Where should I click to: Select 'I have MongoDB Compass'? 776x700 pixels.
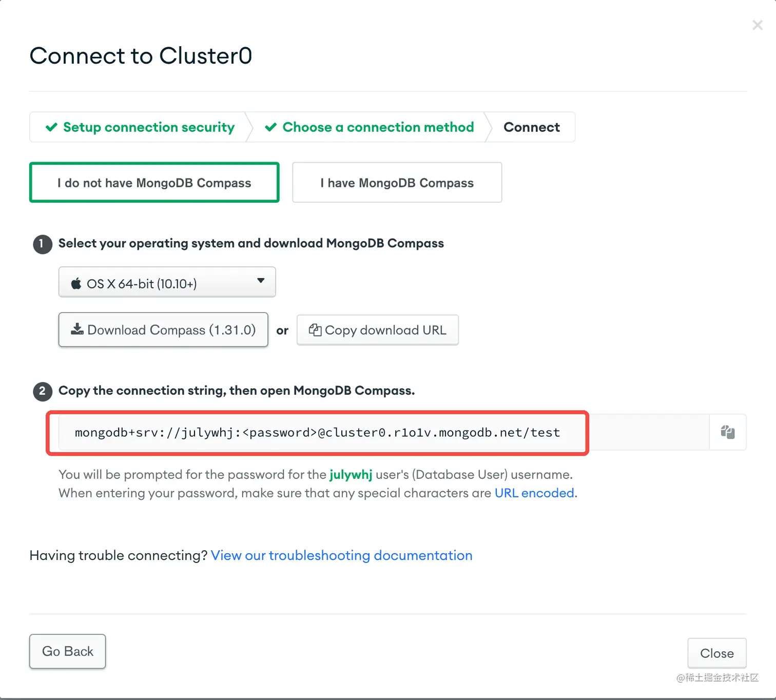pyautogui.click(x=397, y=182)
